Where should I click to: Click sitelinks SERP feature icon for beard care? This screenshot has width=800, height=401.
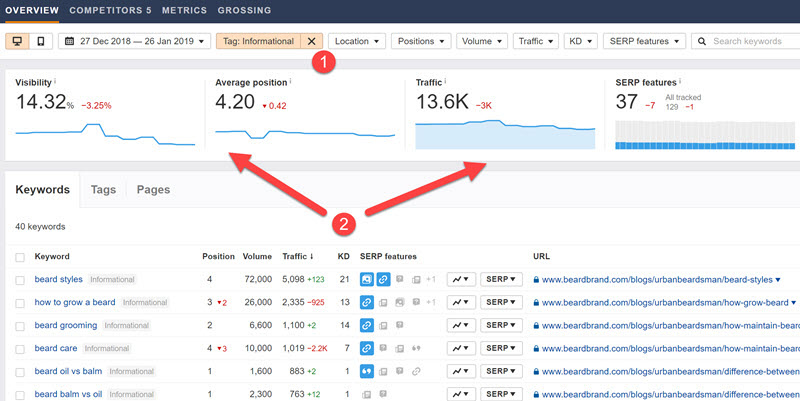click(x=367, y=348)
